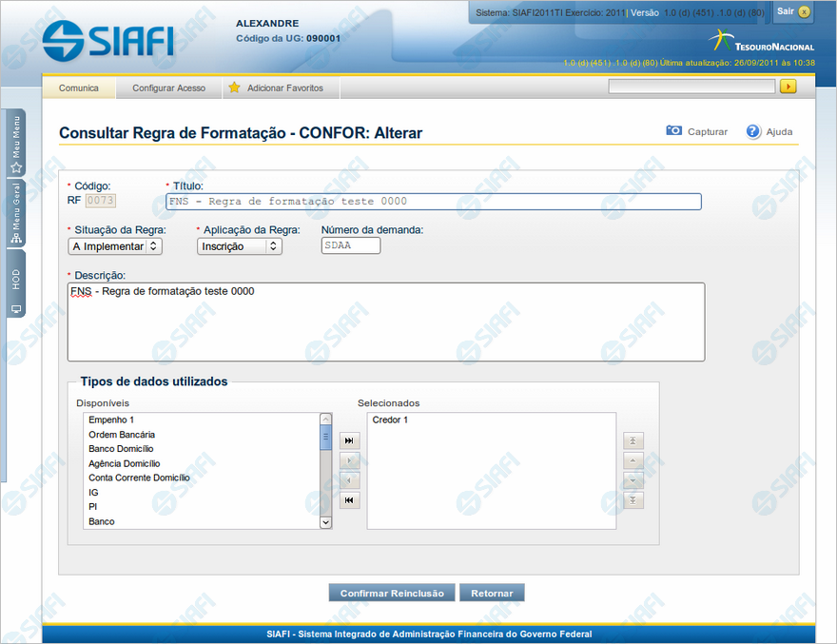Click the Código RF field

(101, 201)
